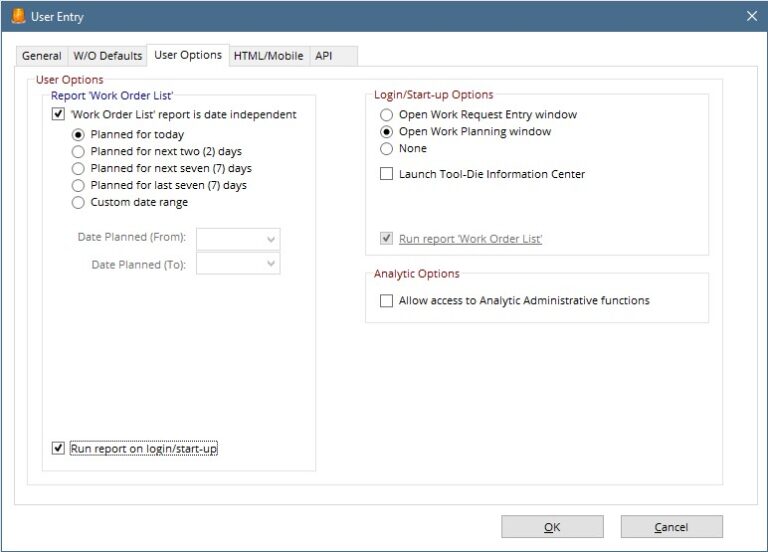This screenshot has width=768, height=552.
Task: Confirm with the OK button
Action: (552, 527)
